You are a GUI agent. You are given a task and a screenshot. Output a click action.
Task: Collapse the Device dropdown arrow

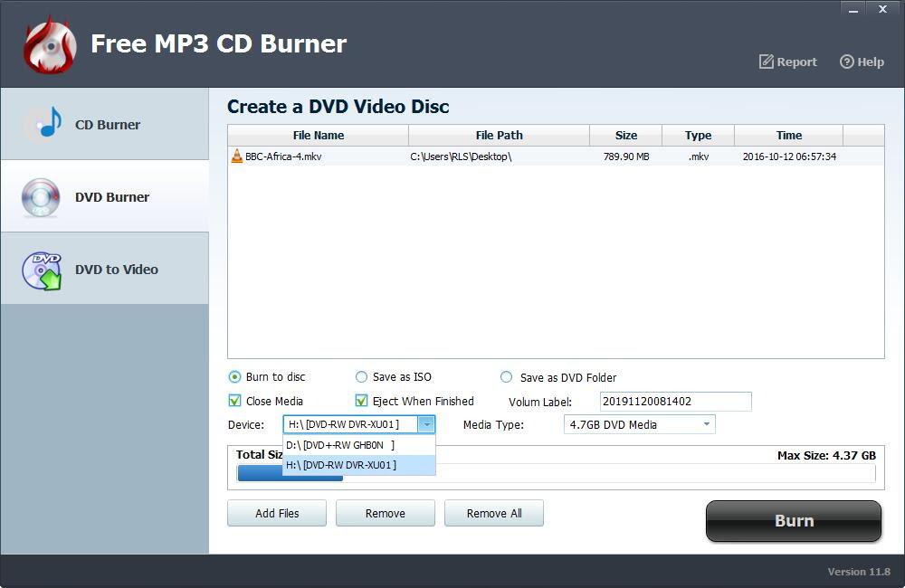pos(426,424)
